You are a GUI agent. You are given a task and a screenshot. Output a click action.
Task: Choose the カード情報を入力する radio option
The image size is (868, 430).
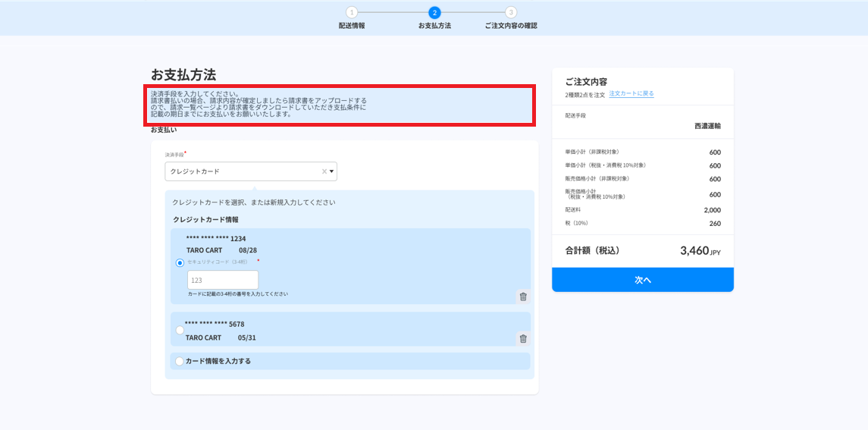[180, 361]
